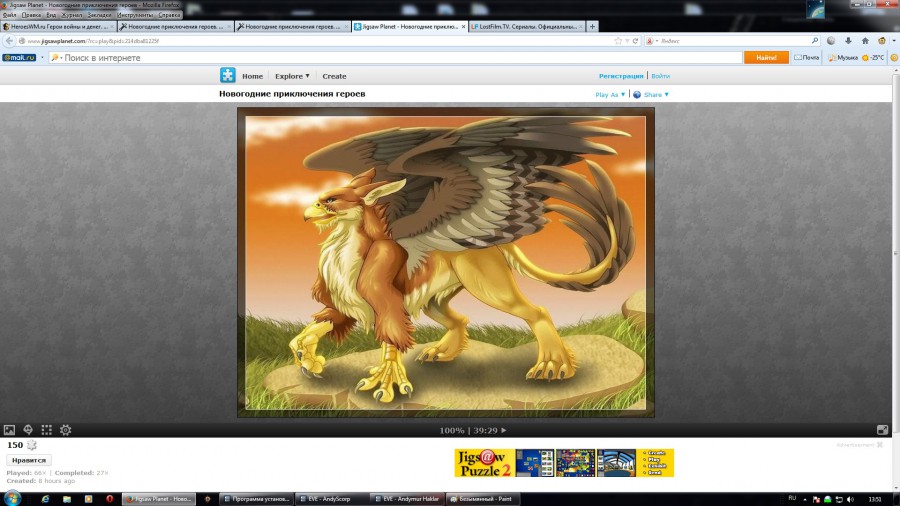Click the orange Найти! search button
The width and height of the screenshot is (900, 506).
click(766, 58)
